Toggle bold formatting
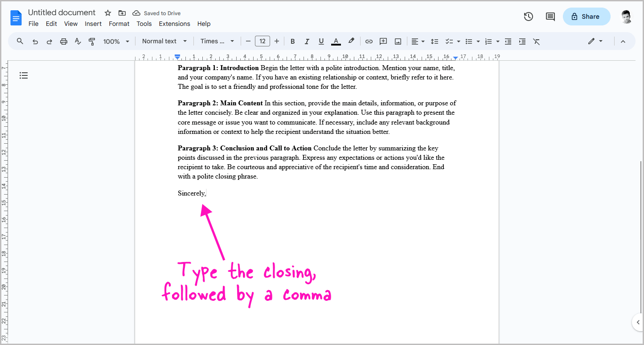Image resolution: width=644 pixels, height=345 pixels. click(x=292, y=41)
